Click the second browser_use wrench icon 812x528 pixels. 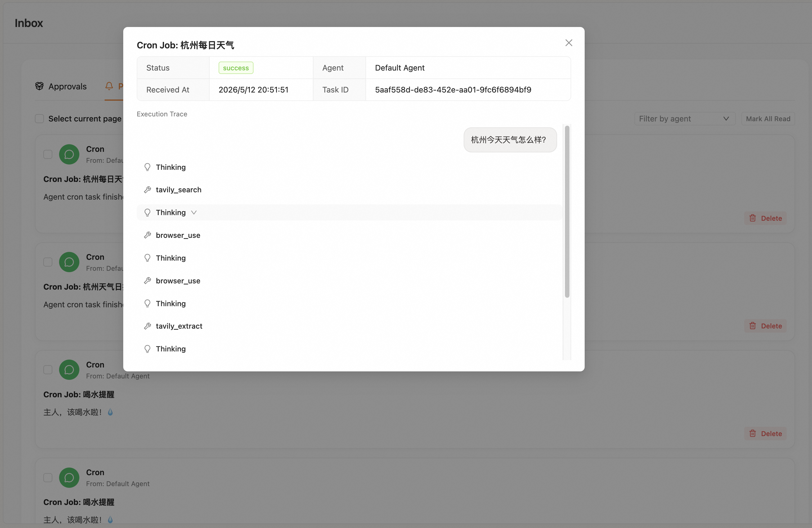click(x=147, y=281)
